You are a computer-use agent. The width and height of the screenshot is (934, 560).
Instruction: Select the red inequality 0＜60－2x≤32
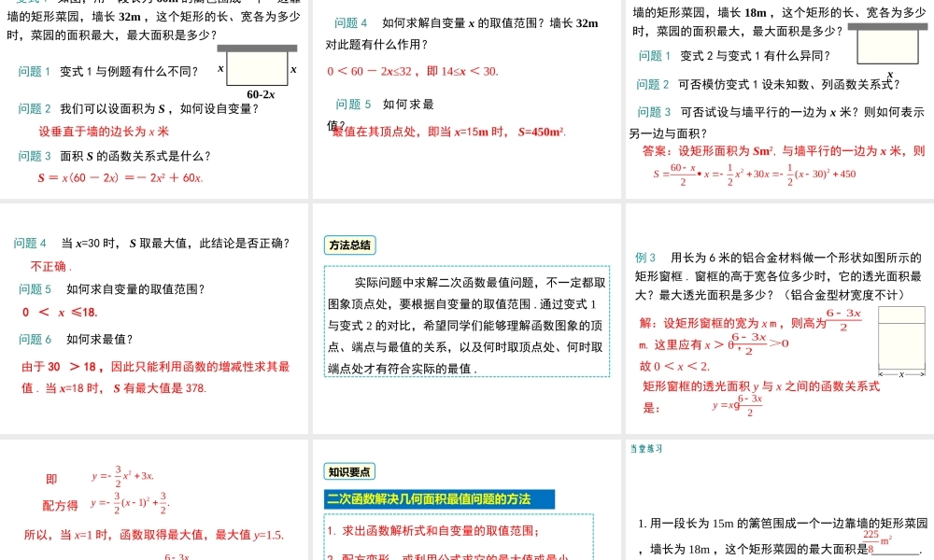[x=412, y=72]
